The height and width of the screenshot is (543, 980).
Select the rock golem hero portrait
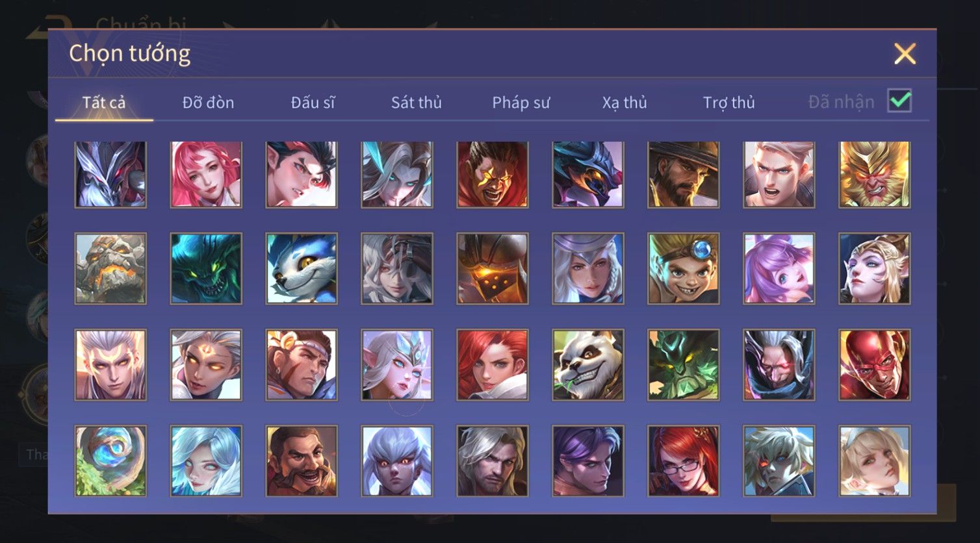(110, 269)
